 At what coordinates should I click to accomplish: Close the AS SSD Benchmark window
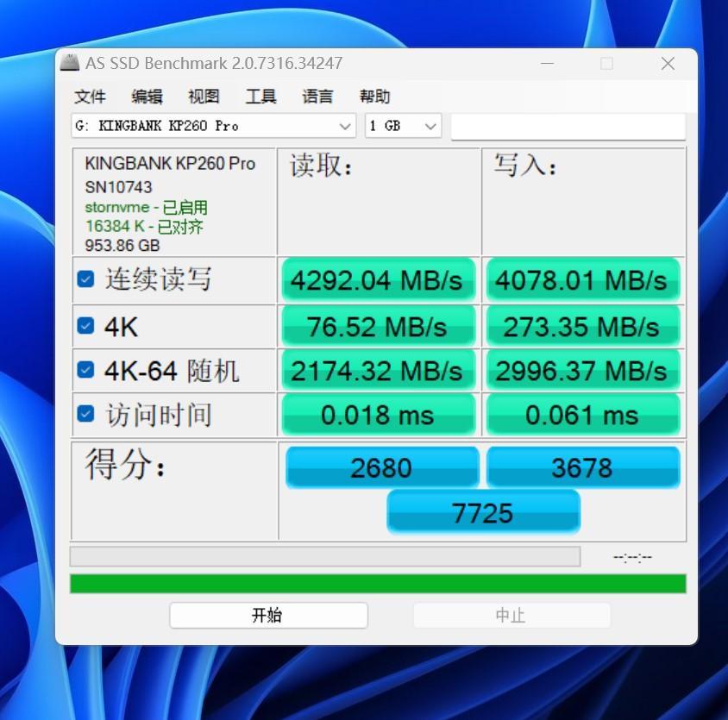point(668,63)
